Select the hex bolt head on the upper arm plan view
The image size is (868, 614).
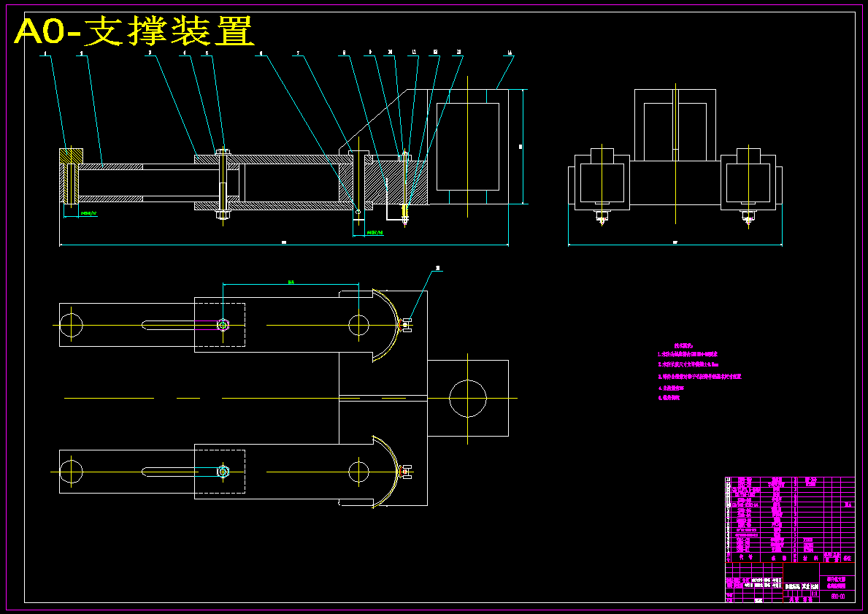coord(223,325)
